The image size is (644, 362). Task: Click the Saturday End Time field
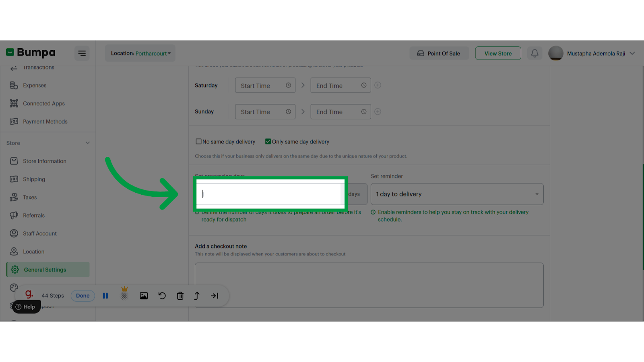point(341,85)
